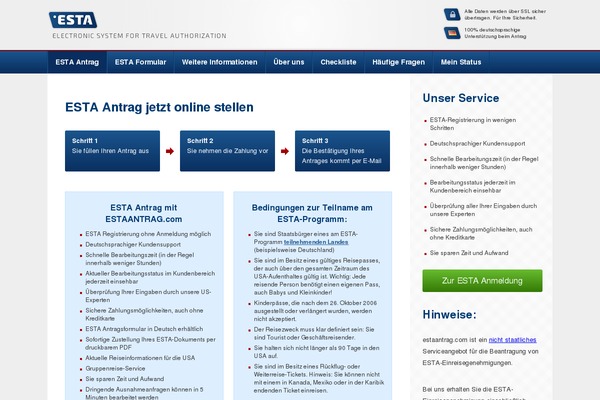Click sidebar item Sichere Zahlungsmöglichkeiten
This screenshot has height=400, width=600.
[481, 233]
